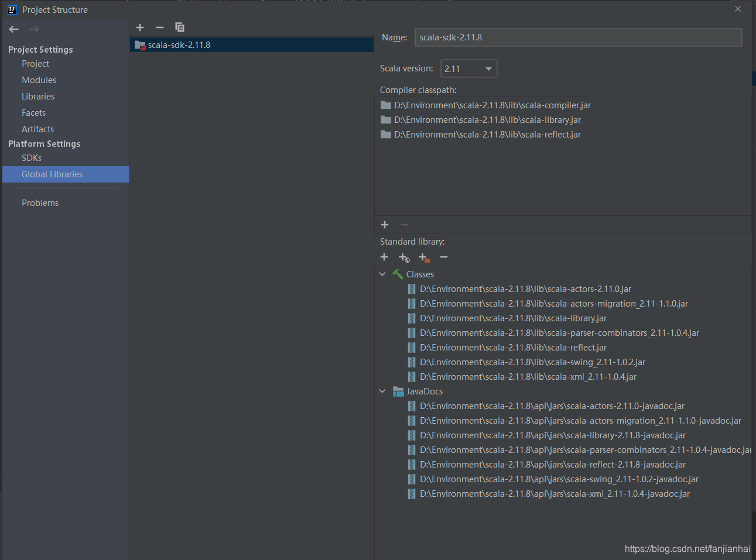Image resolution: width=756 pixels, height=560 pixels.
Task: Select scala-parser-combinators_2.11-1.0.4.jar class entry
Action: point(559,333)
